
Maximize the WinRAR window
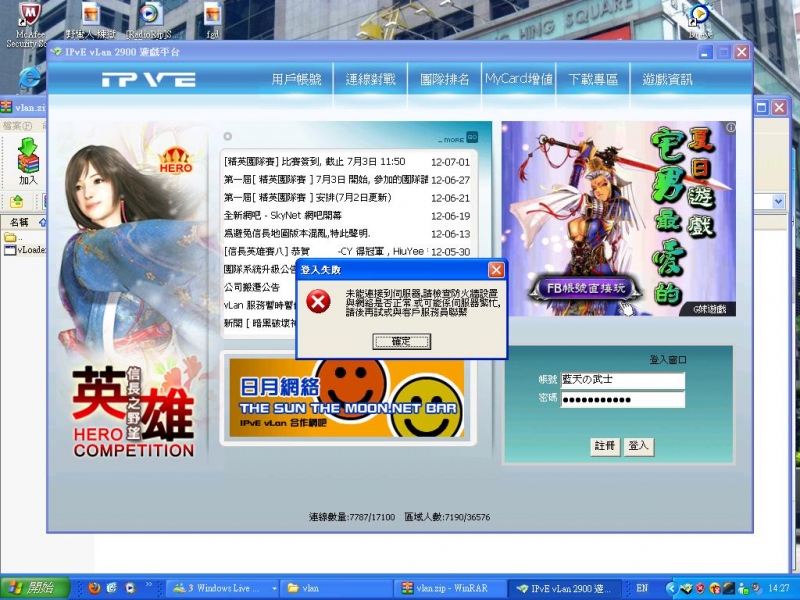(761, 108)
